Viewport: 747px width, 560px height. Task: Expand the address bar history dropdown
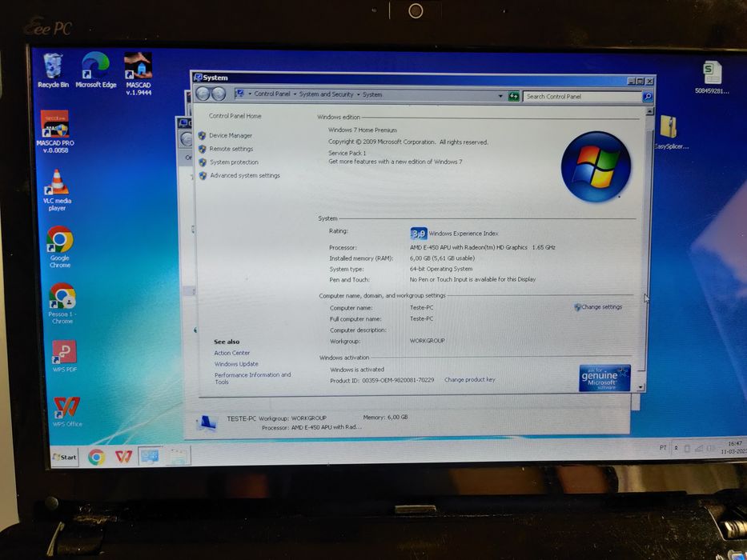pos(500,96)
